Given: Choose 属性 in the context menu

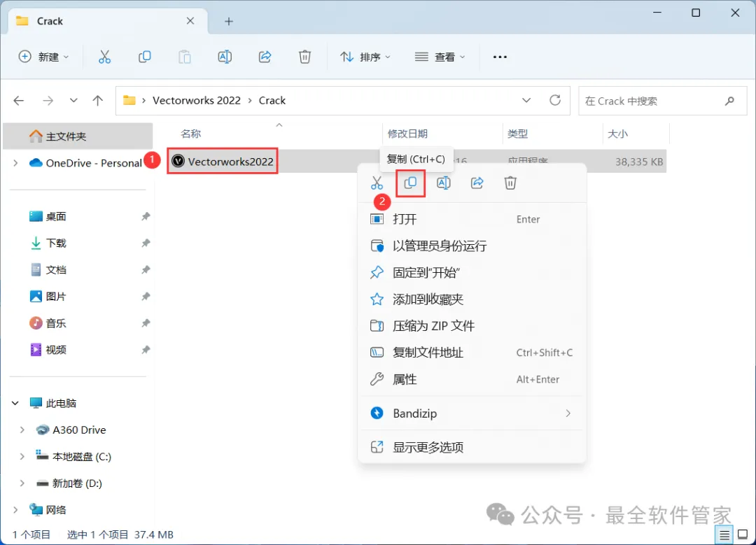Looking at the screenshot, I should 472,380.
